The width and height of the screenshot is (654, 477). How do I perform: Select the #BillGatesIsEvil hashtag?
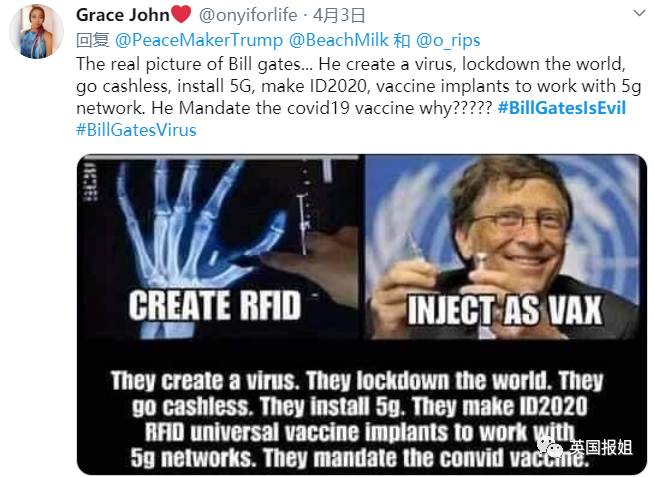point(562,108)
